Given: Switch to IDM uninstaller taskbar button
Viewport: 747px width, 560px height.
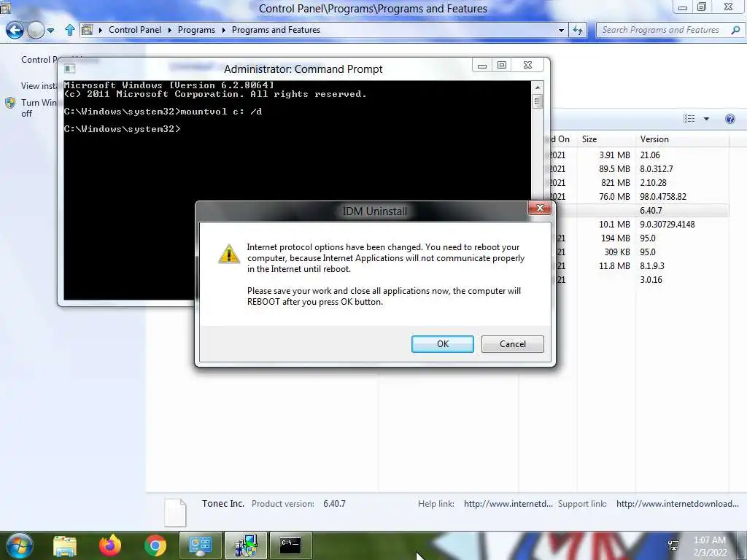Looking at the screenshot, I should [x=245, y=545].
